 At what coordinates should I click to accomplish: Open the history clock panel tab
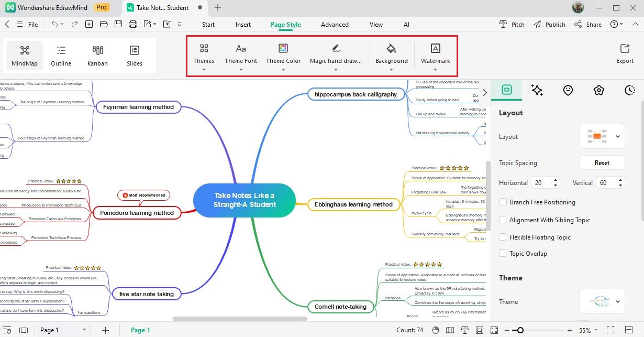click(x=630, y=90)
